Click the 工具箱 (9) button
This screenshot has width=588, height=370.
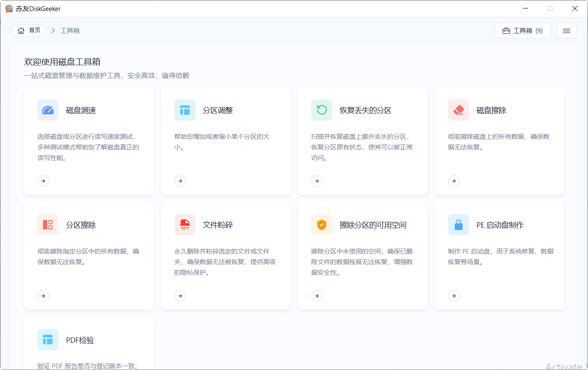[523, 31]
